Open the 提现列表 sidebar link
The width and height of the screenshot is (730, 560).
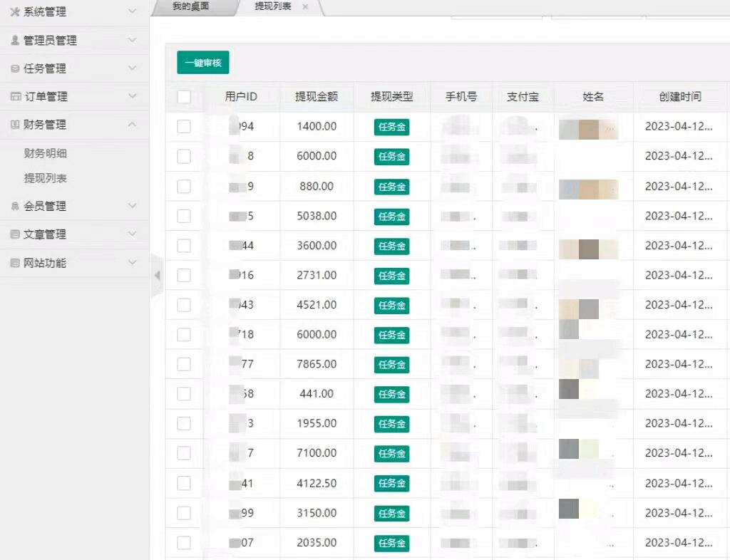pos(45,178)
